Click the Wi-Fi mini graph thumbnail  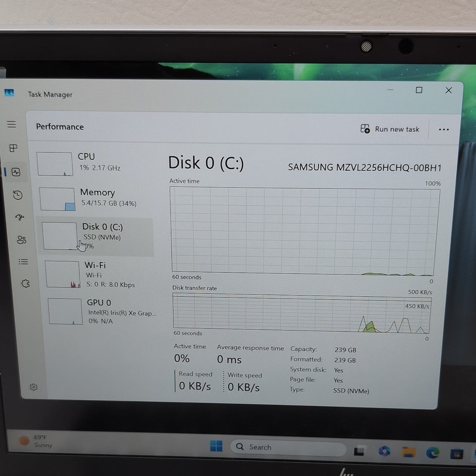63,274
